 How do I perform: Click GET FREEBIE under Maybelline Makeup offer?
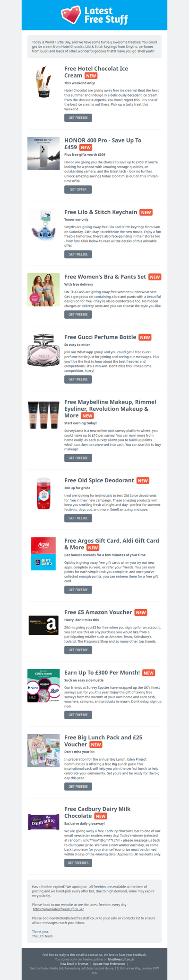78,458
